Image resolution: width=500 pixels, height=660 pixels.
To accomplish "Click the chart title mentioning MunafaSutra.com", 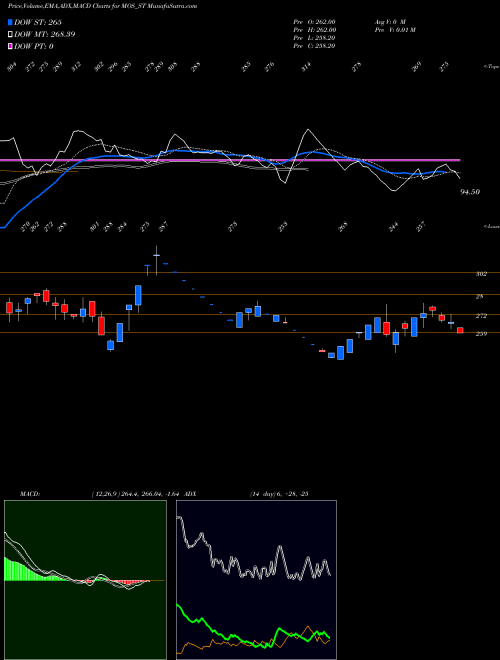I will click(103, 6).
